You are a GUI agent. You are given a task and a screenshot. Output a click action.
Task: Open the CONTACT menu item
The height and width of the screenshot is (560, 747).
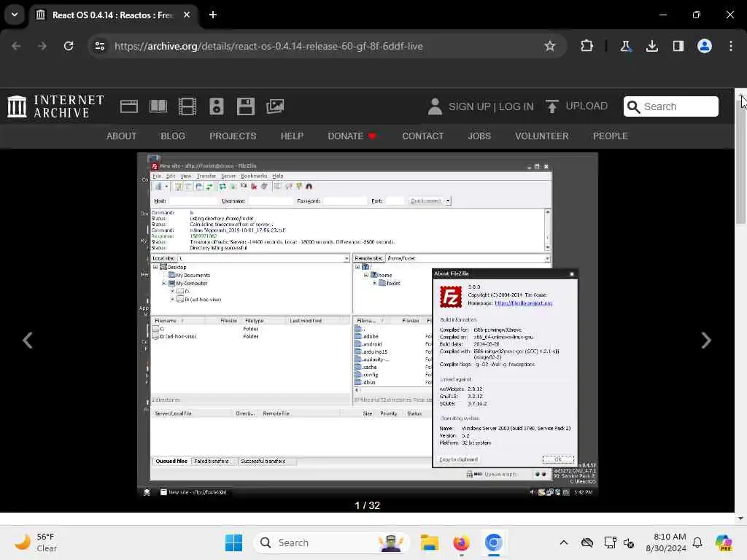423,136
